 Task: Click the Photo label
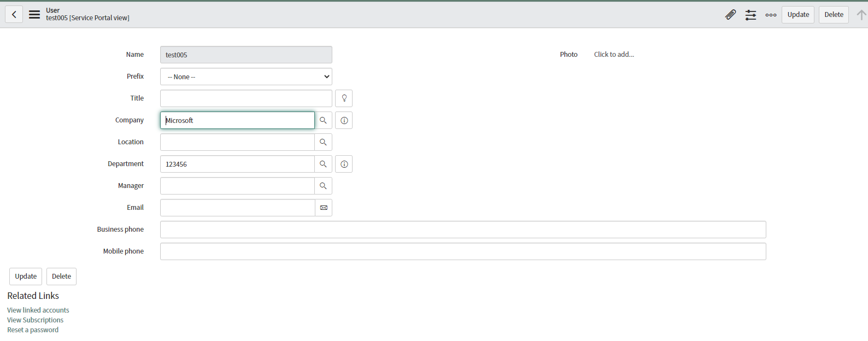tap(568, 55)
